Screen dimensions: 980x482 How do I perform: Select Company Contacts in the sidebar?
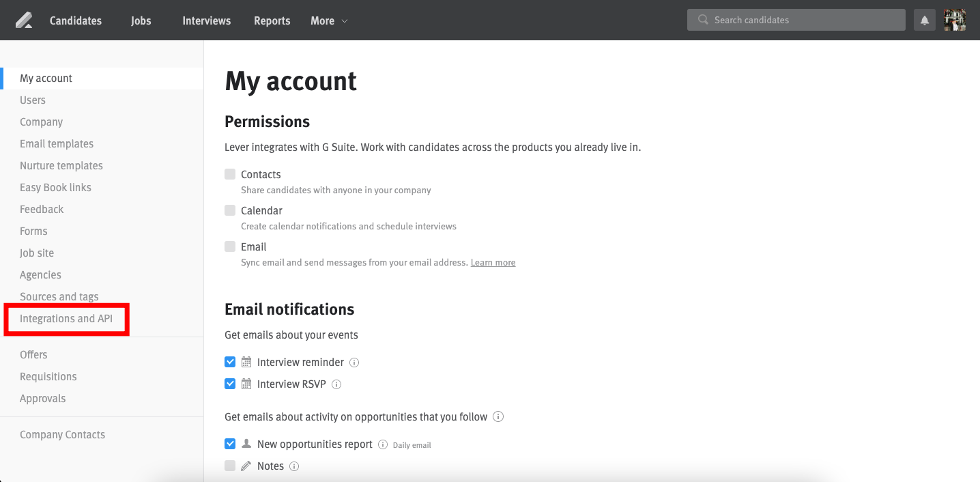[62, 435]
